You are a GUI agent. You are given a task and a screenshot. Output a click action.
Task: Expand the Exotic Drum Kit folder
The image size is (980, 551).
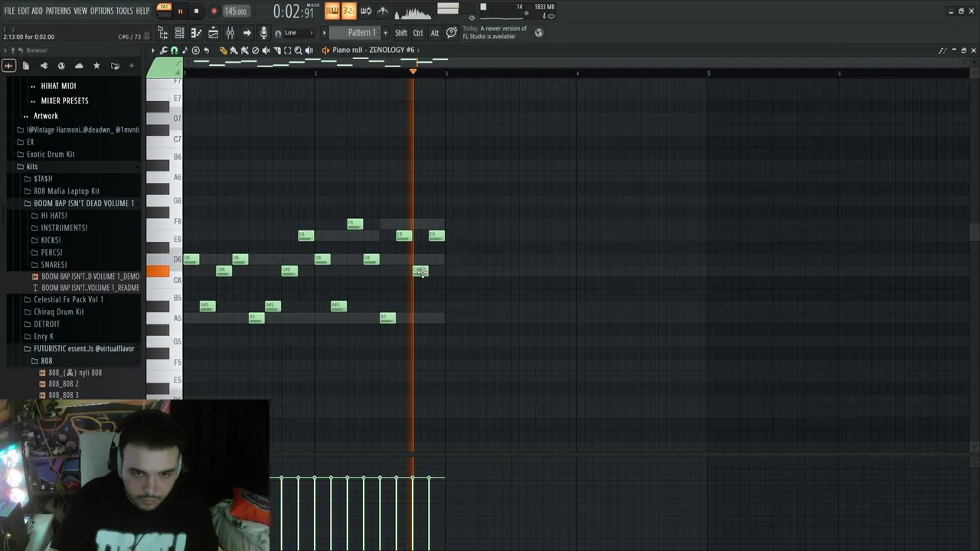click(x=51, y=154)
